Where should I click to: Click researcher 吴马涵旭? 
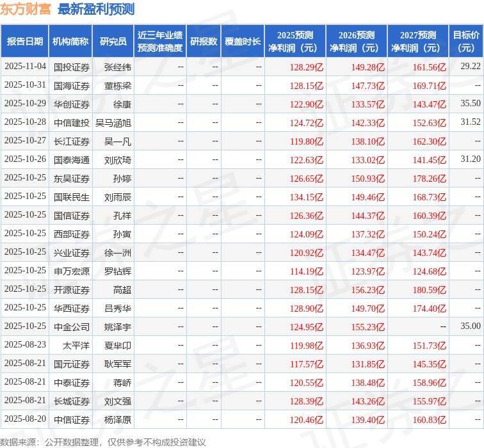(x=113, y=123)
